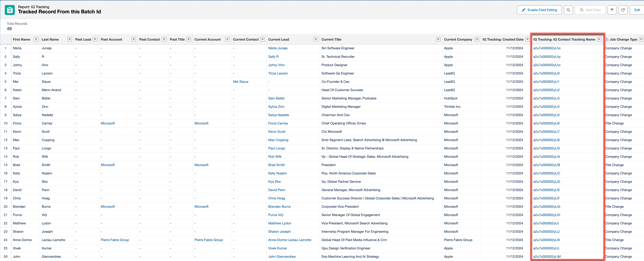Screen dimensions: 644x261
Task: Open tracking record a2u7x000002yLhx
Action: click(x=547, y=48)
